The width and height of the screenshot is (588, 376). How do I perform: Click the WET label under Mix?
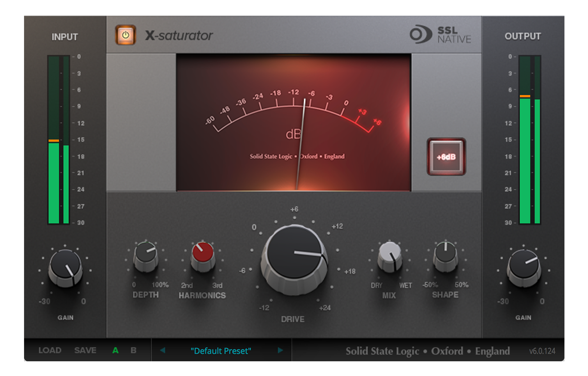[406, 285]
